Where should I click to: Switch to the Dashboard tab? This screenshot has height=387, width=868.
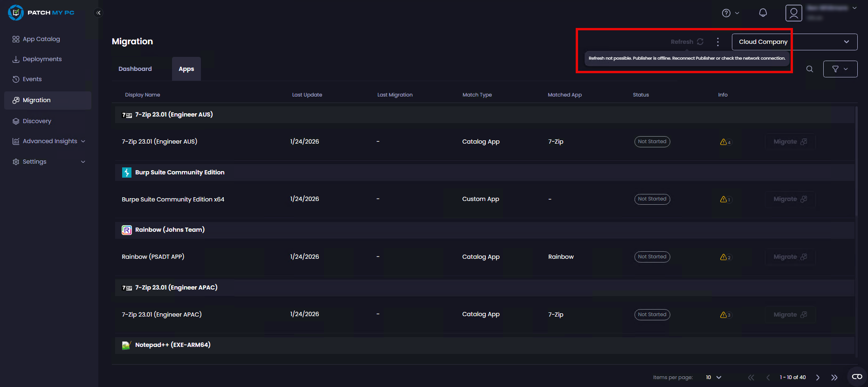pyautogui.click(x=135, y=69)
